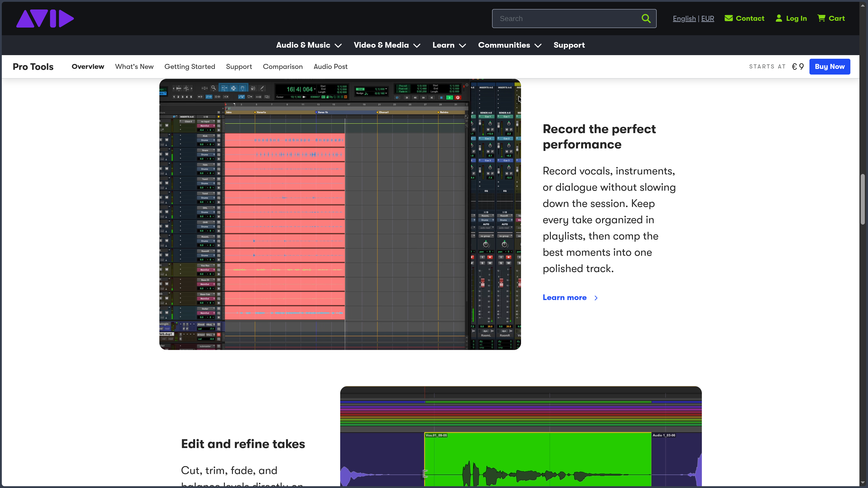Open the main counter format dropdown arrow

[x=315, y=89]
